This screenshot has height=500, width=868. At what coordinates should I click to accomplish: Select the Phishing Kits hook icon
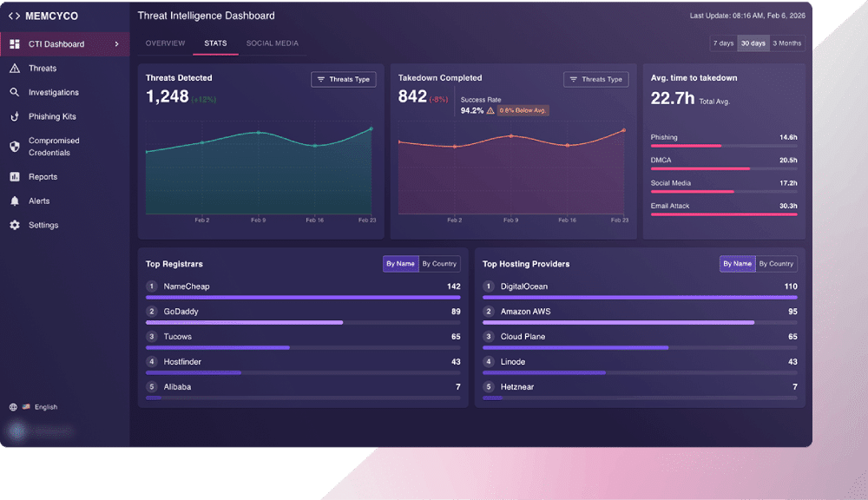click(x=15, y=116)
